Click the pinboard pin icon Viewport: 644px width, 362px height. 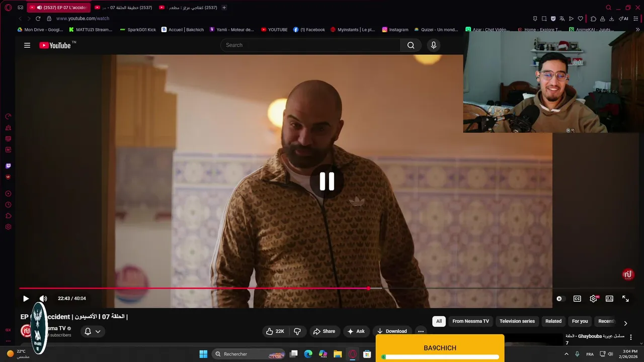tap(535, 19)
